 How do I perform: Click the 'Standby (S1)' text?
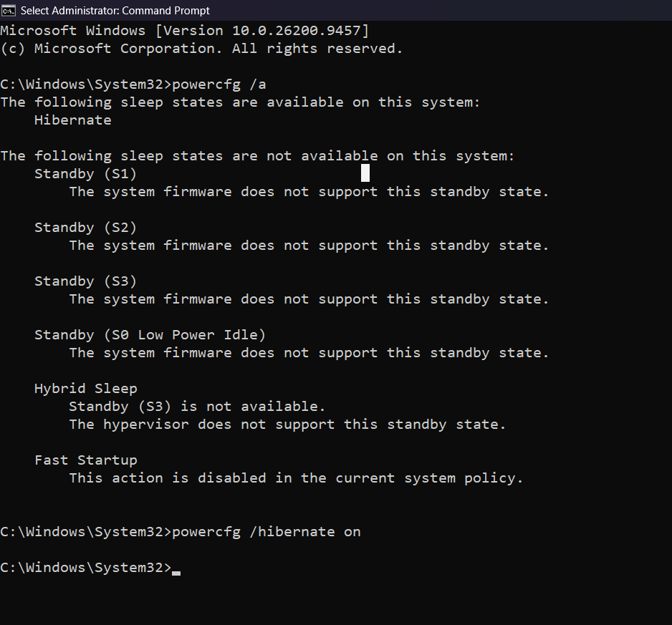86,174
